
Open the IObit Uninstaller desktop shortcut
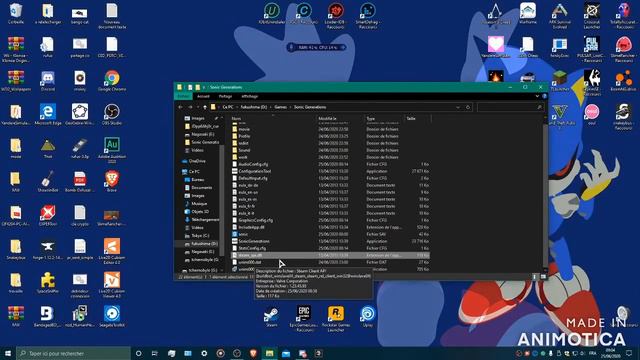(271, 13)
